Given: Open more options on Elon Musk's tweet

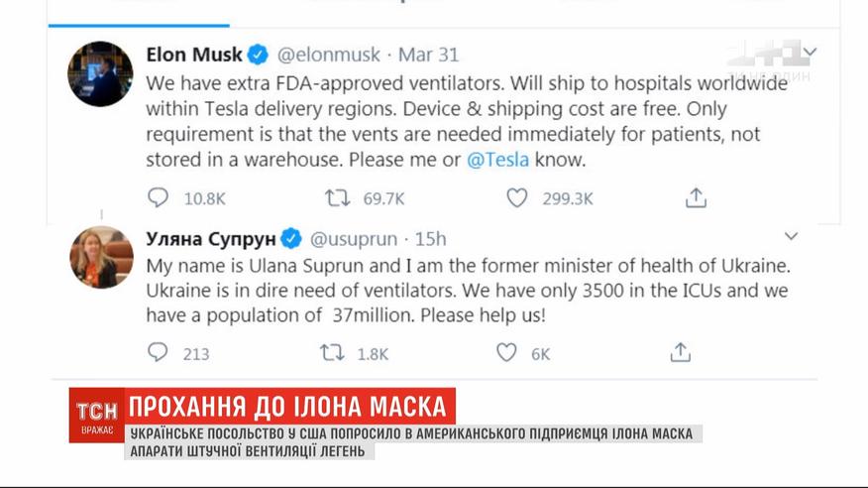Looking at the screenshot, I should (810, 52).
